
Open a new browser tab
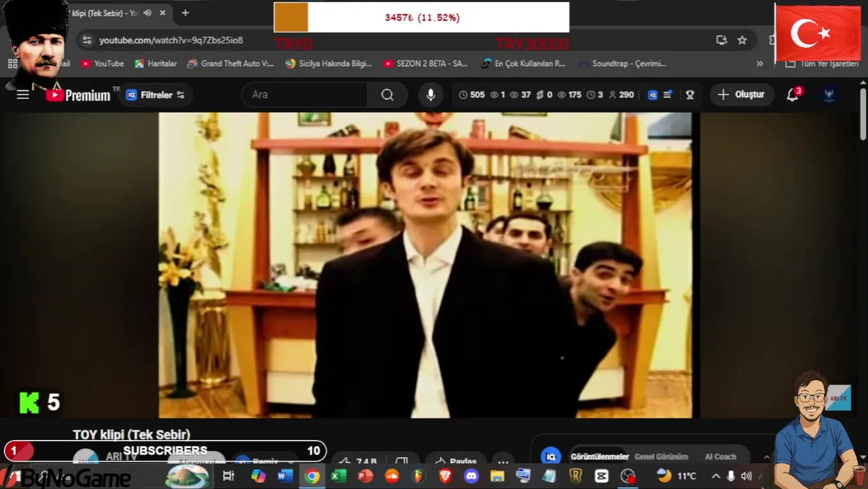[x=185, y=13]
